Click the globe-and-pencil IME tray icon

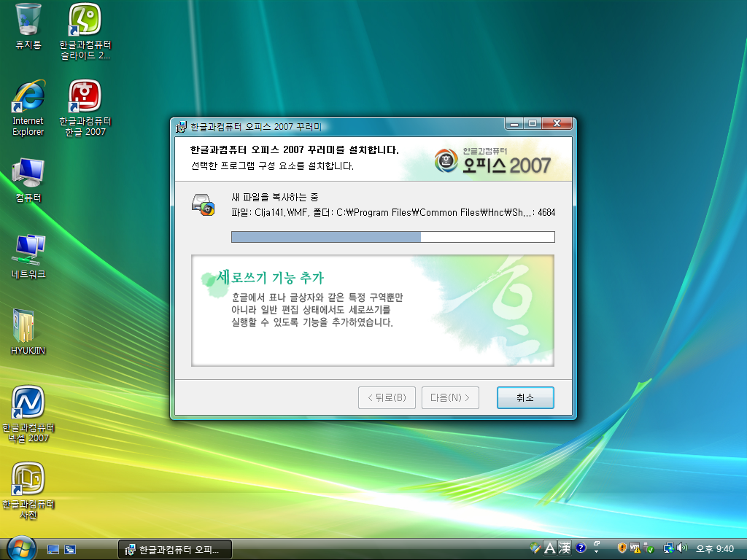pos(535,548)
